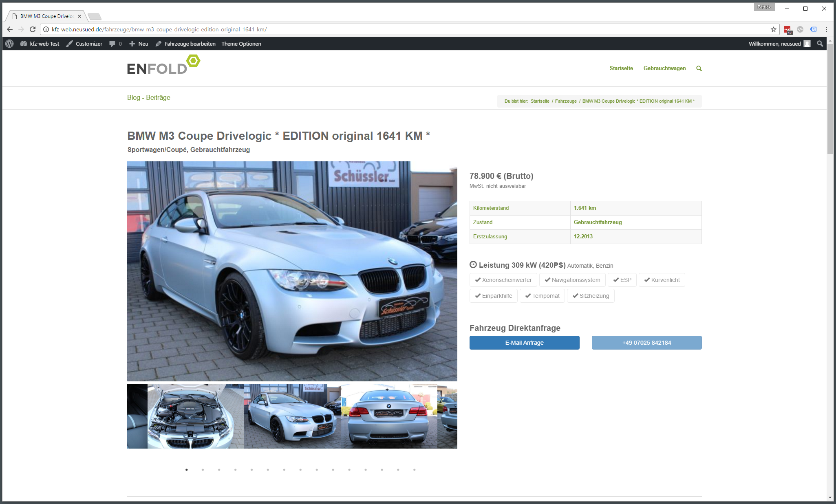
Task: Open the Customizer
Action: 84,44
